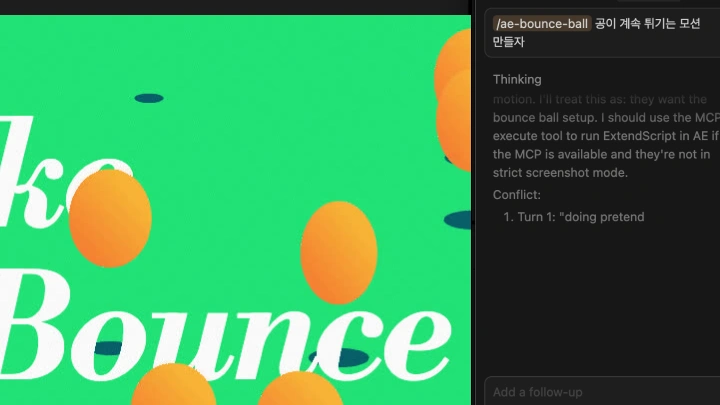Viewport: 720px width, 405px height.
Task: Click the small dark shadow near the preview top-left
Action: [149, 98]
